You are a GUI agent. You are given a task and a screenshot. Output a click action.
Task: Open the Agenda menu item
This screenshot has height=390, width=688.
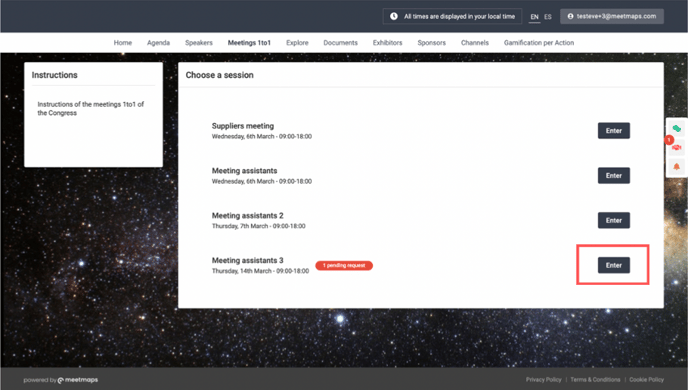(158, 43)
